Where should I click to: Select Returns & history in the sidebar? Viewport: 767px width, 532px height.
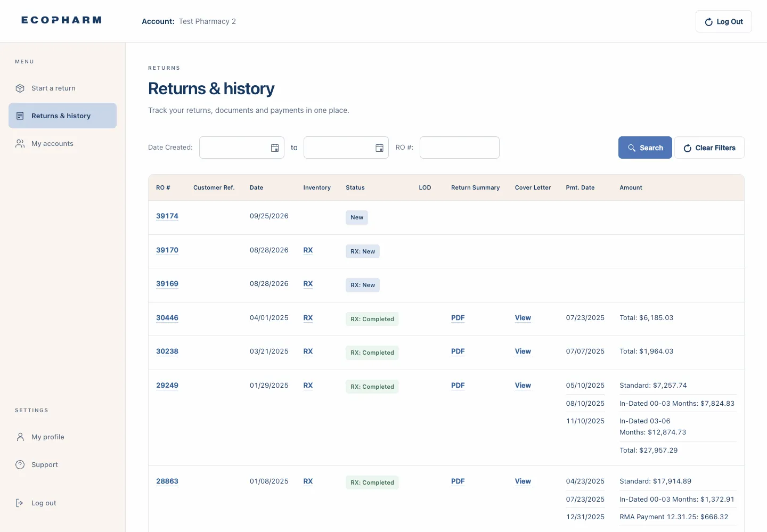tap(62, 116)
